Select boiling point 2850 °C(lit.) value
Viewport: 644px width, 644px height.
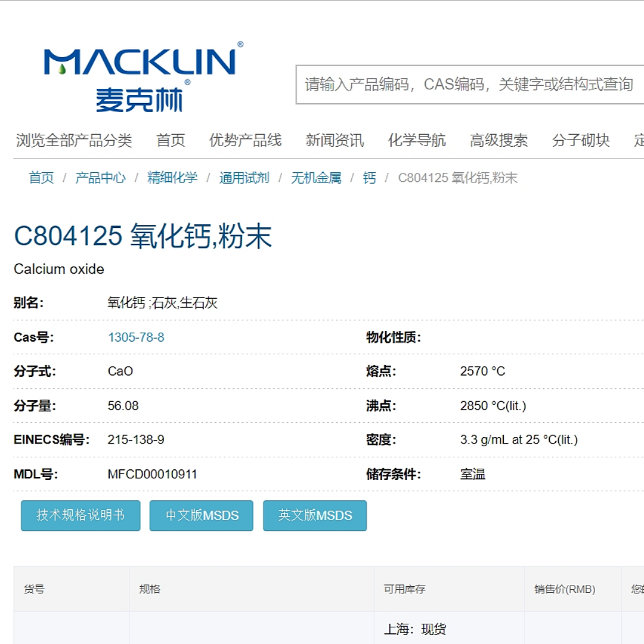(x=493, y=406)
